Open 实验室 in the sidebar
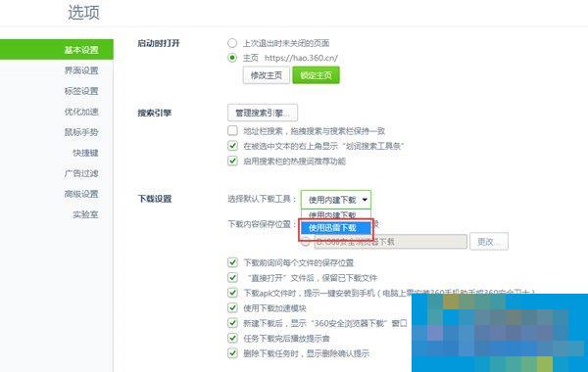 (x=85, y=214)
